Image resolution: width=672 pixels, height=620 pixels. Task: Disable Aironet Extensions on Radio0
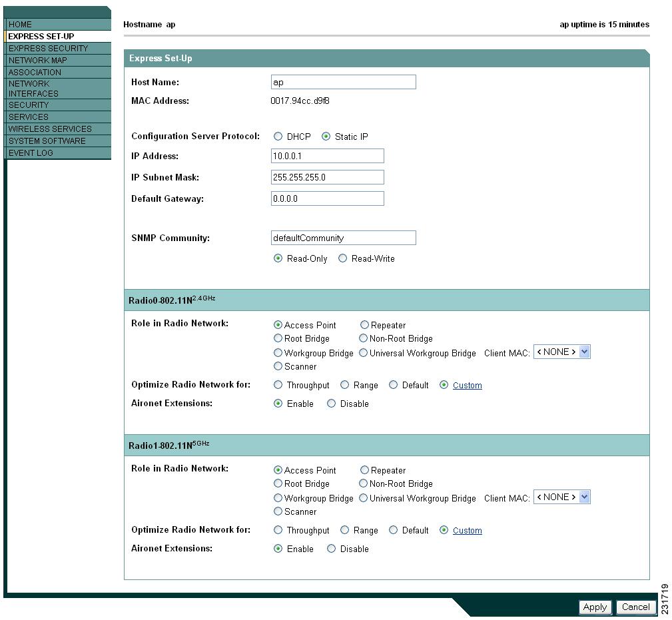click(x=331, y=403)
